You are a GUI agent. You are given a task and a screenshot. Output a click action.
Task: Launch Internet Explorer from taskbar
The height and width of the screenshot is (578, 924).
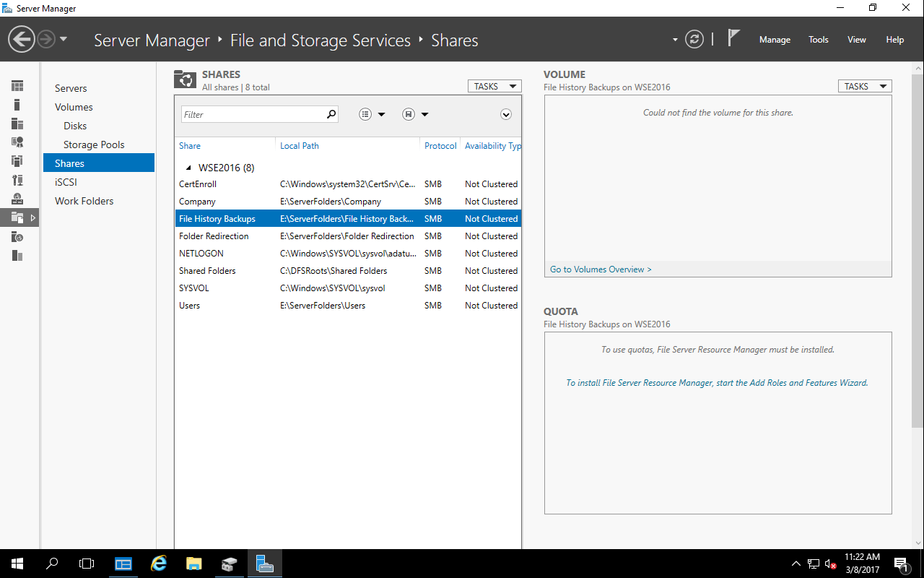pyautogui.click(x=158, y=564)
